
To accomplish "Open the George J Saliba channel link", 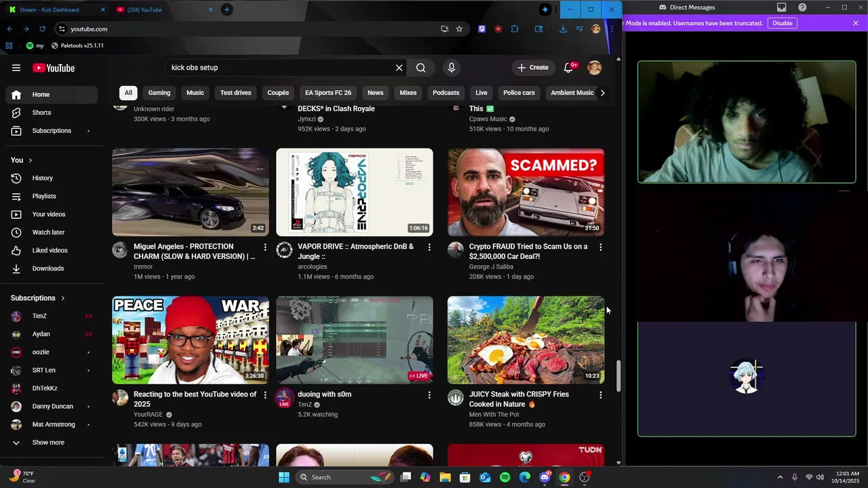I will (491, 267).
